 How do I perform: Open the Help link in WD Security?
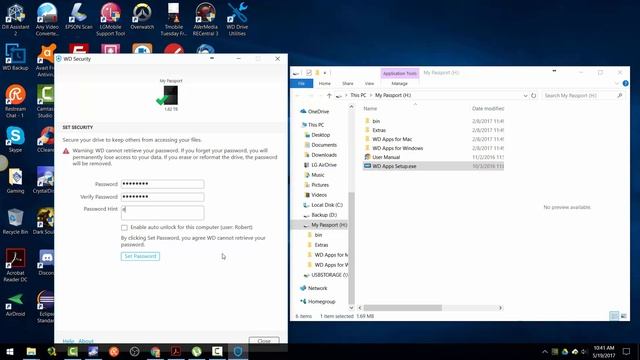click(x=68, y=341)
